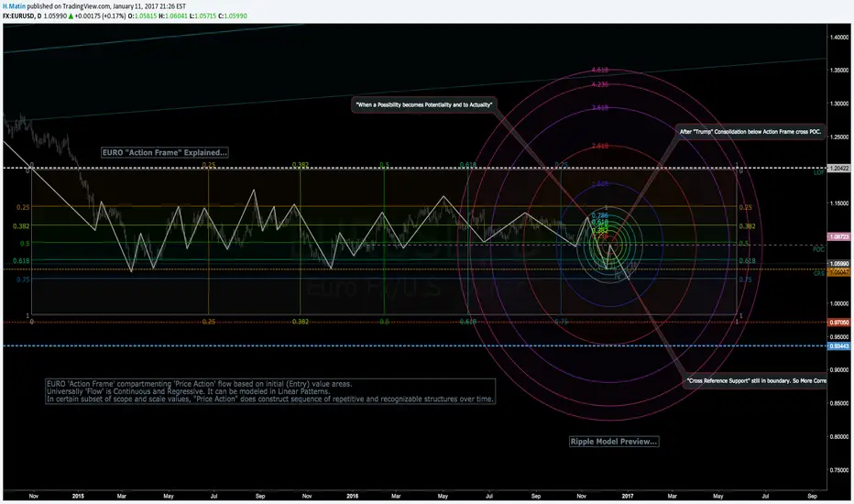Click the 1.35000 price axis tick
The width and height of the screenshot is (854, 504).
click(839, 71)
